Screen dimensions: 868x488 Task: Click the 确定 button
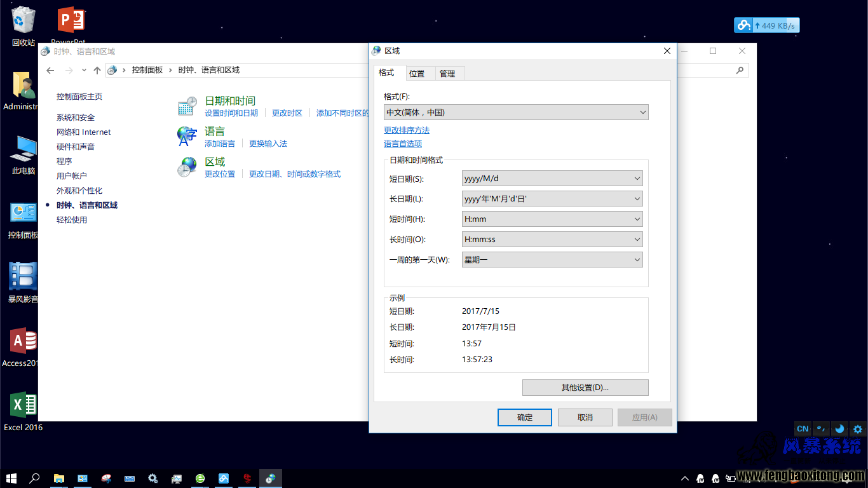pyautogui.click(x=525, y=417)
